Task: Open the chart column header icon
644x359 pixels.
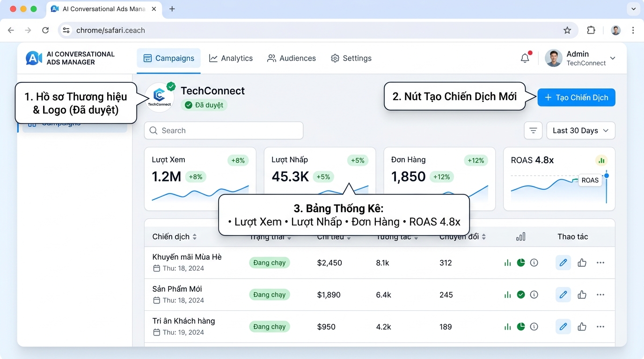Action: (521, 237)
